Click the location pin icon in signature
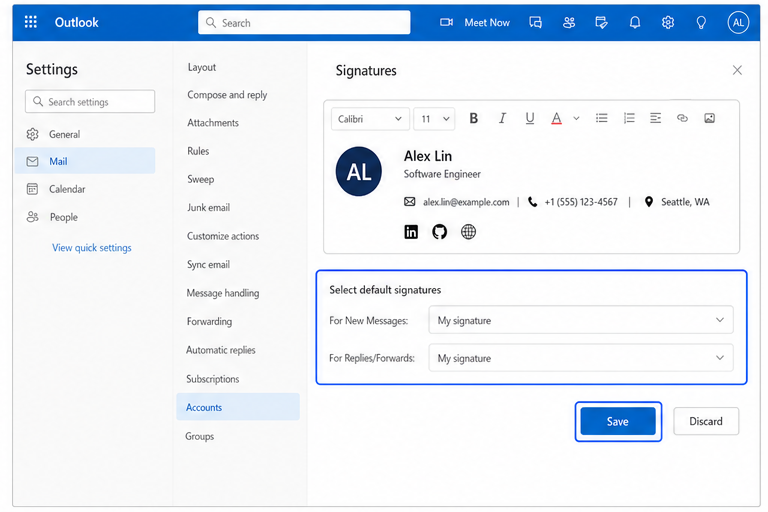This screenshot has height=512, width=768. [x=648, y=202]
